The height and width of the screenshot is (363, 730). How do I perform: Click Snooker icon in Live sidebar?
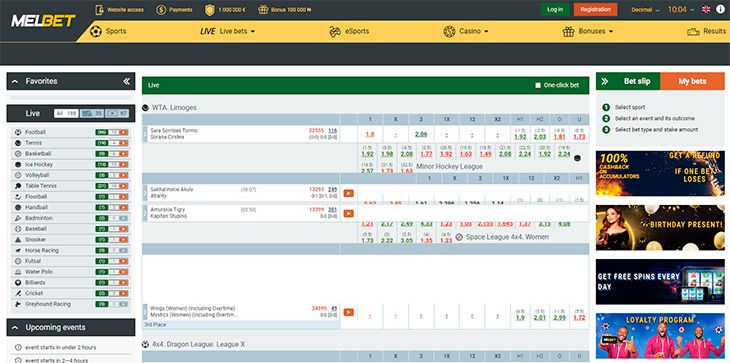point(18,240)
